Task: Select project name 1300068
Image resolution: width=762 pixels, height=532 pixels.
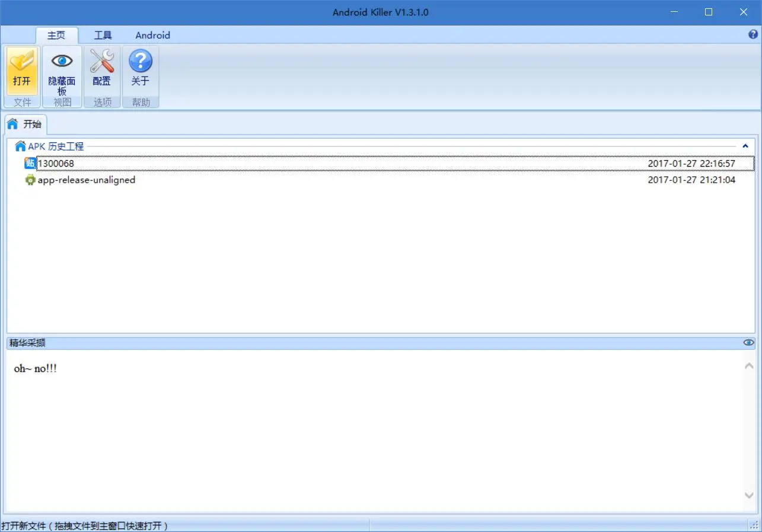Action: (x=56, y=163)
